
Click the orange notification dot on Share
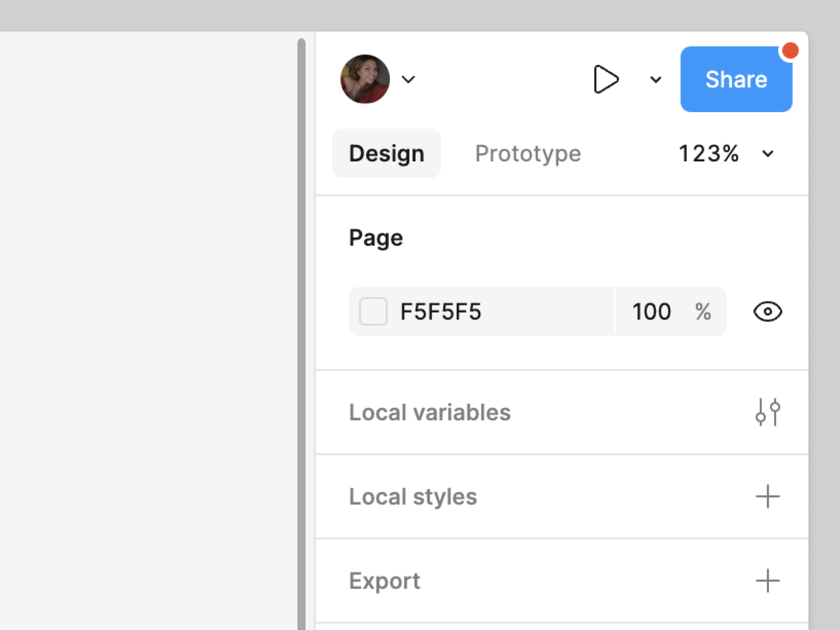click(x=791, y=51)
